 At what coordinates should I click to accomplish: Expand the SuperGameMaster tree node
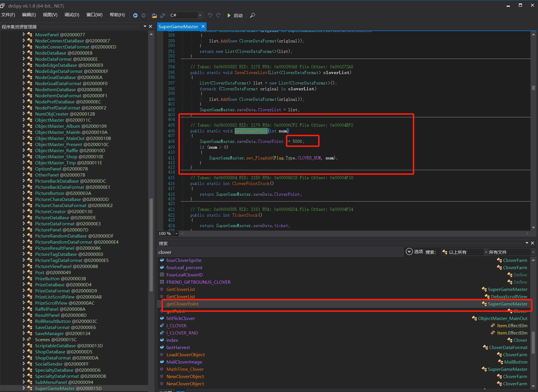(24, 388)
